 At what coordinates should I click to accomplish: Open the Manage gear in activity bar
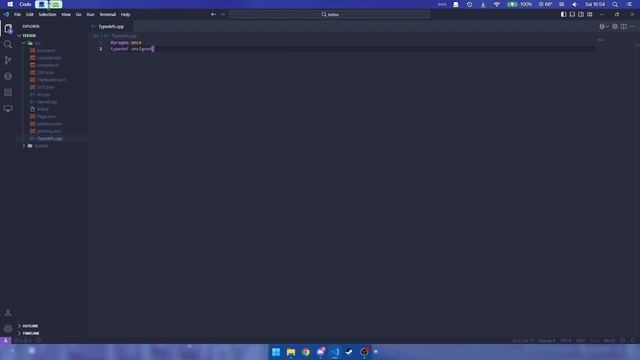[8, 329]
